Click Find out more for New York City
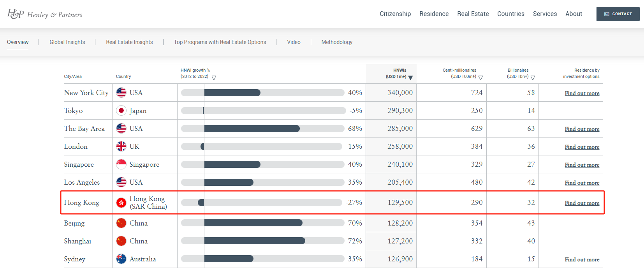Image resolution: width=644 pixels, height=268 pixels. coord(582,93)
